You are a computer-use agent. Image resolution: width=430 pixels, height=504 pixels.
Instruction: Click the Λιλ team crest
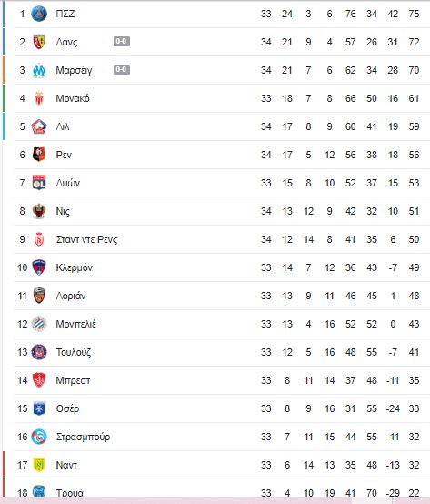click(39, 126)
